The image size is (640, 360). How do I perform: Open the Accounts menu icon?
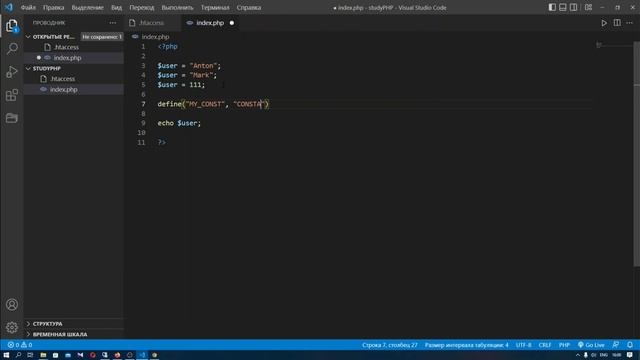click(x=12, y=304)
